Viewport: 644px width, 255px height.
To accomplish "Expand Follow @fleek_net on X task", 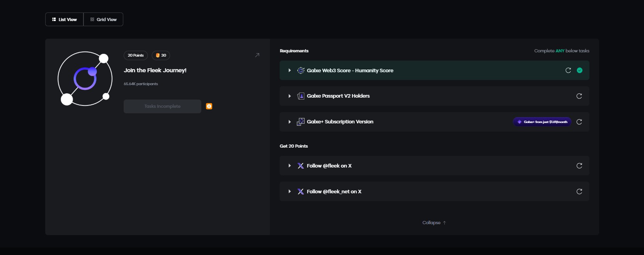I will pyautogui.click(x=289, y=192).
